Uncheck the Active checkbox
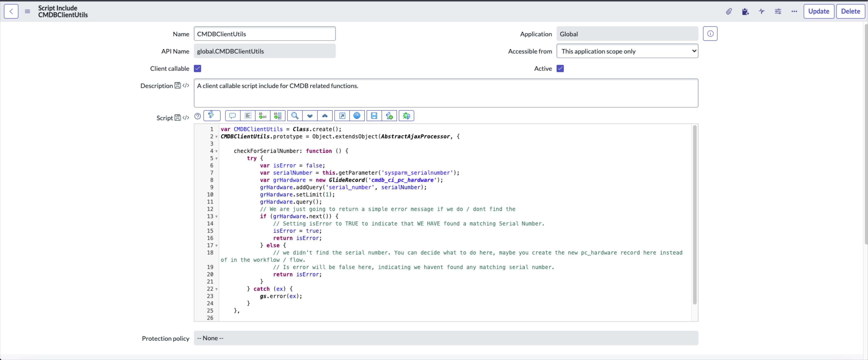 [x=560, y=69]
